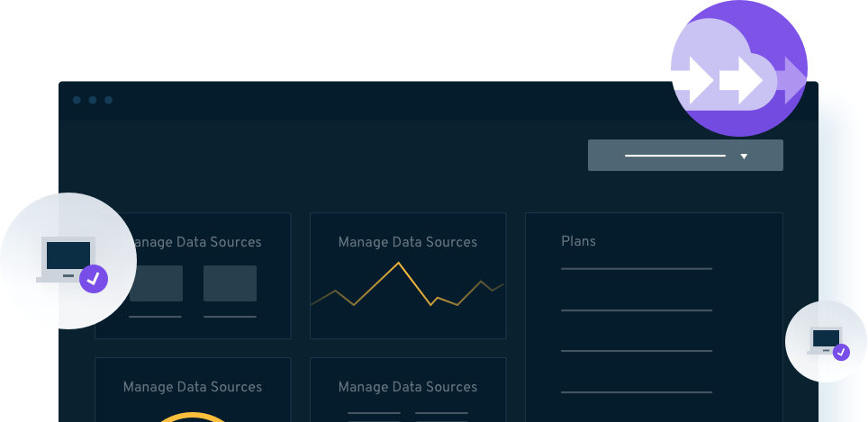The image size is (868, 422).
Task: Click the large laptop checkmark icon
Action: pos(68,261)
